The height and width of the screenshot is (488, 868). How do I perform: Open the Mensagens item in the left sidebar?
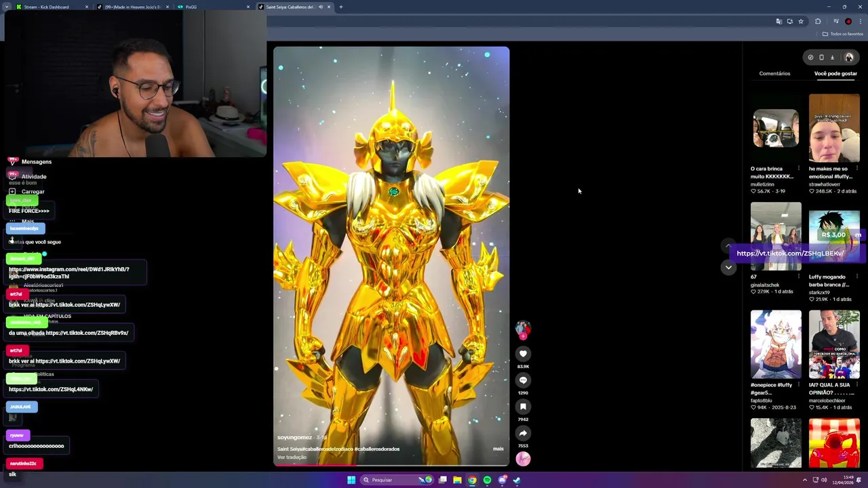(x=30, y=162)
